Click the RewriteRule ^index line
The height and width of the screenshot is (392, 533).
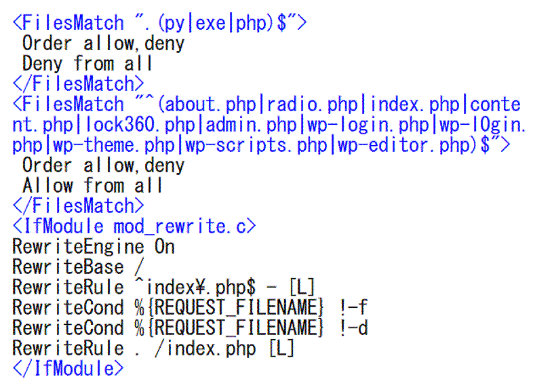click(x=163, y=287)
